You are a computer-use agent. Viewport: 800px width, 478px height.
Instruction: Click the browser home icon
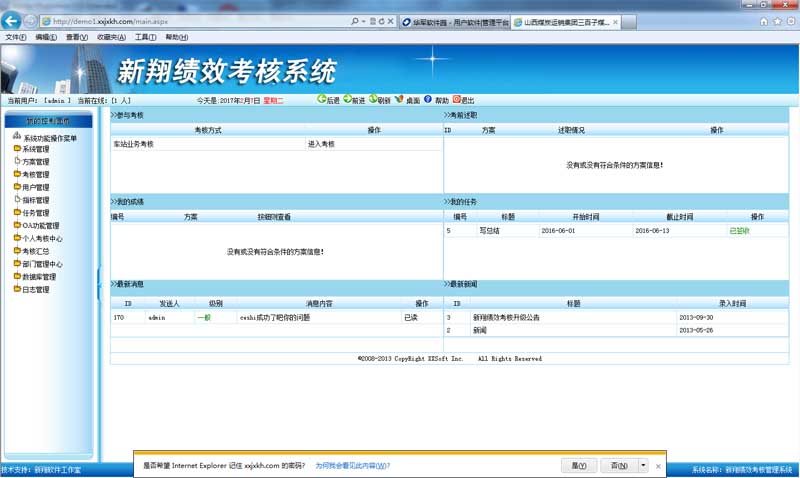[764, 21]
